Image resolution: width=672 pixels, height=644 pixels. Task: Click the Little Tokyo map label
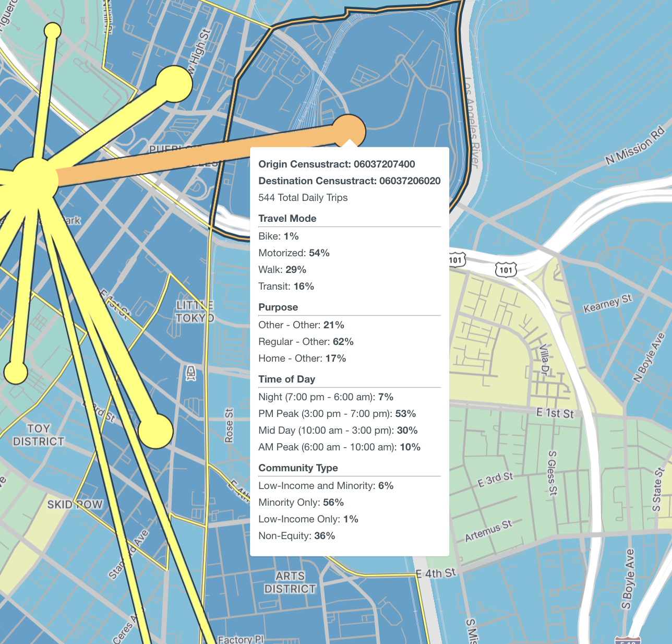pos(195,312)
